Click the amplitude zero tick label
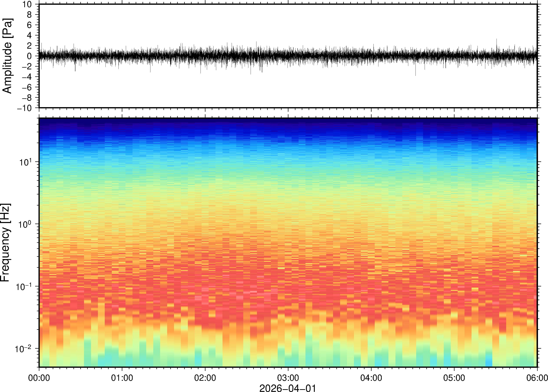Viewport: 548px width, 392px height. 29,56
